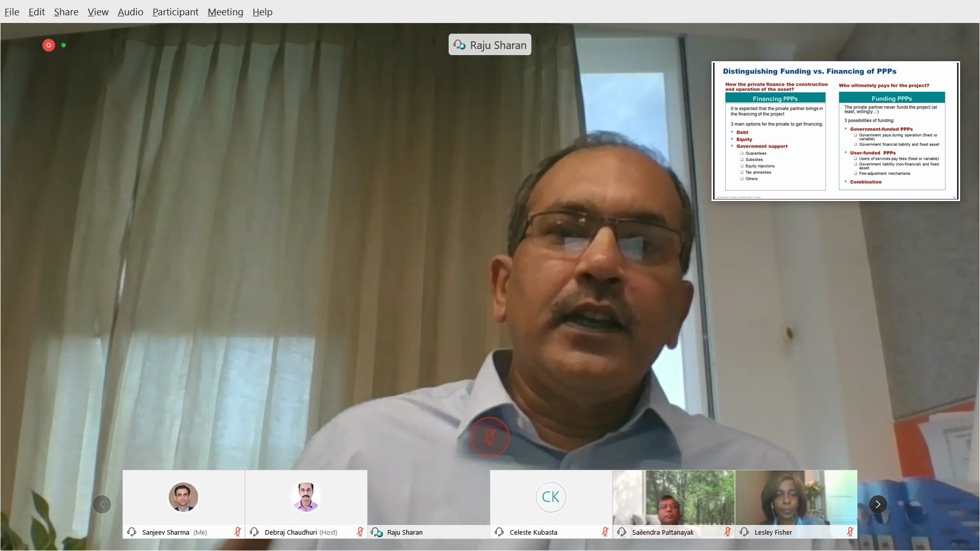Select Celeste Kubasta CK avatar tile
Image resolution: width=980 pixels, height=551 pixels.
click(551, 504)
